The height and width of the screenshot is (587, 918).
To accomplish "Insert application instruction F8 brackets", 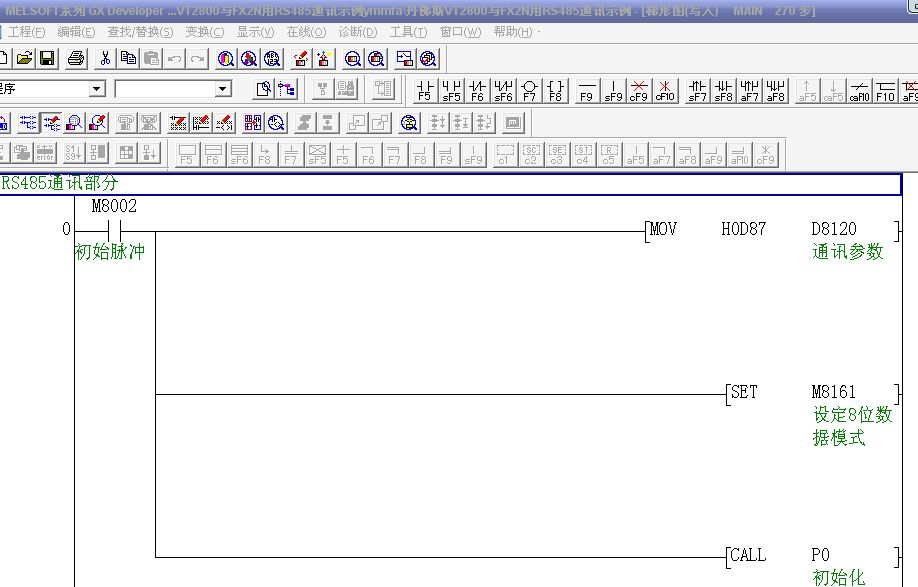I will (556, 91).
